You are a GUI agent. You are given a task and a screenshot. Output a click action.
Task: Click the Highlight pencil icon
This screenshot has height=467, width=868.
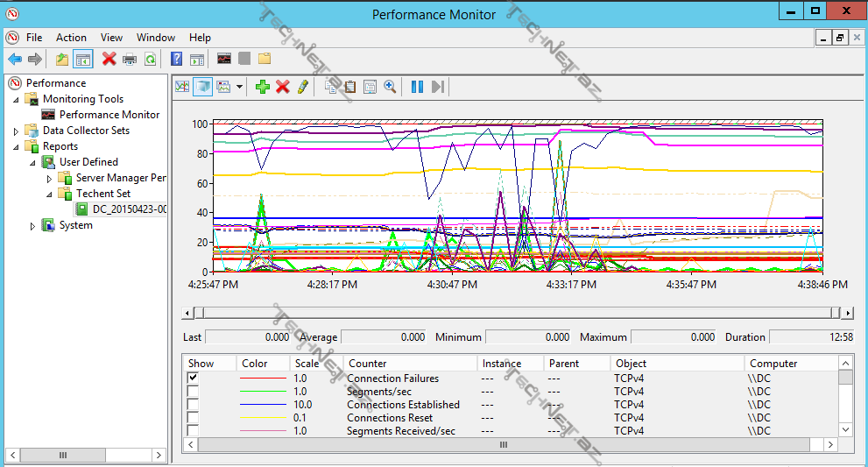[x=302, y=86]
